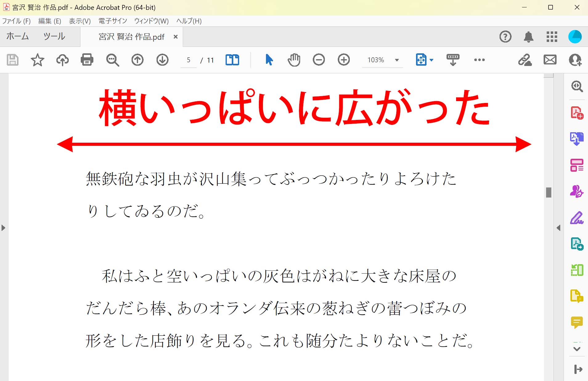This screenshot has height=381, width=588.
Task: Click the fit page width icon
Action: (x=421, y=60)
